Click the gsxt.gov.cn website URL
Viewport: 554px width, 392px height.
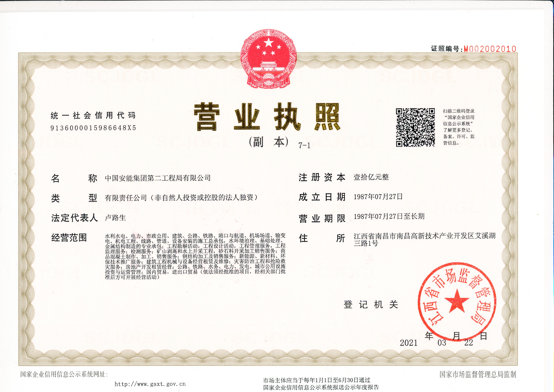pos(150,384)
